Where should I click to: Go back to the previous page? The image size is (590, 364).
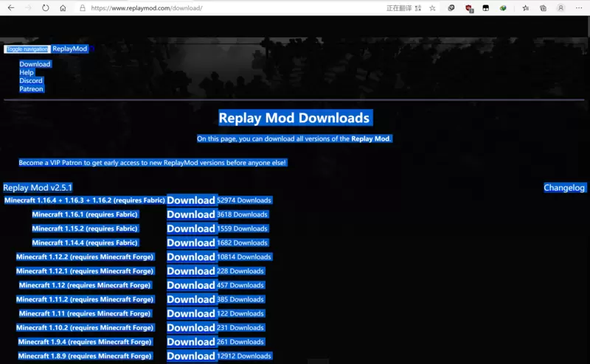11,8
